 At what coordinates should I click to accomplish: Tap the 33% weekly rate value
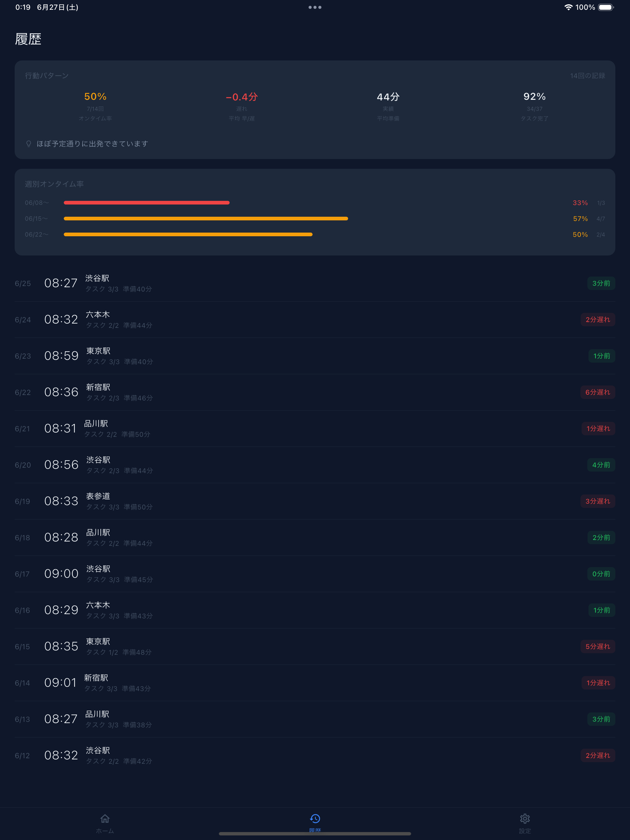(580, 203)
